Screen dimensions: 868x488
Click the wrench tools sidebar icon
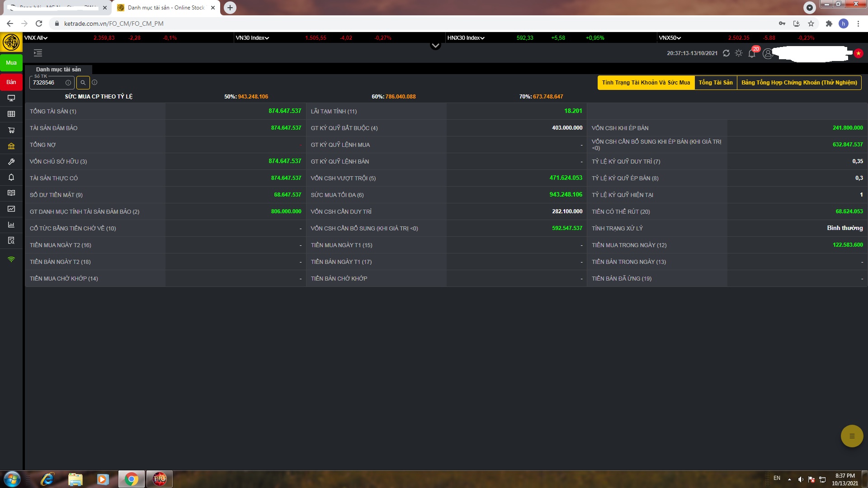(x=11, y=162)
